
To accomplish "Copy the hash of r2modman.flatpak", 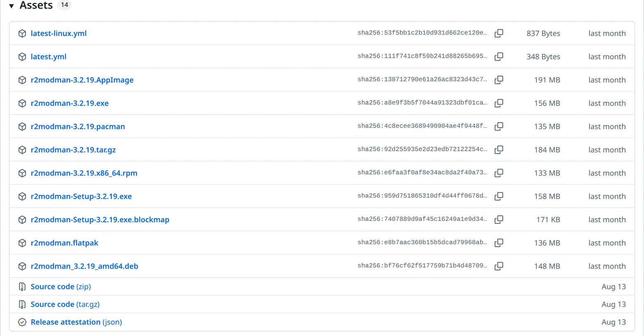I will (x=499, y=243).
